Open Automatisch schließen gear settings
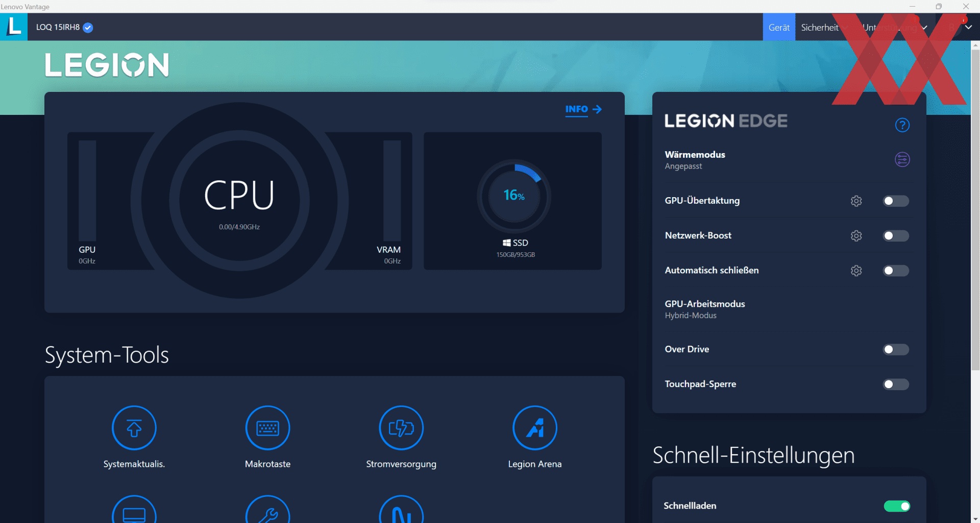980x523 pixels. 856,270
